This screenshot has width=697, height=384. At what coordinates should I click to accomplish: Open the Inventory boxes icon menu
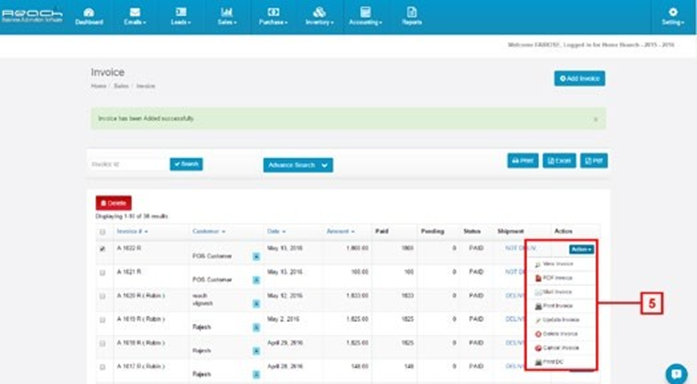pyautogui.click(x=319, y=16)
